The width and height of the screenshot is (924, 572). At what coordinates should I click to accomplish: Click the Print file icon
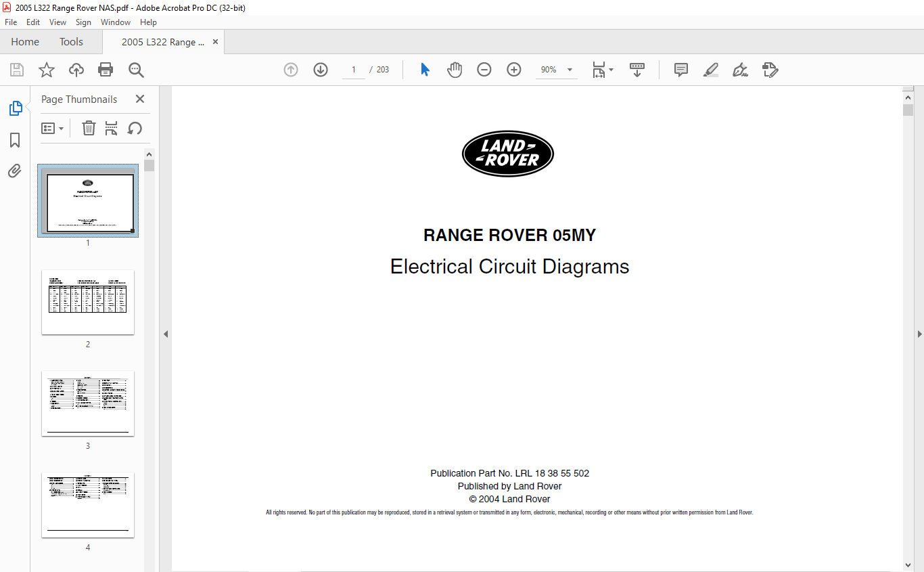[x=106, y=70]
